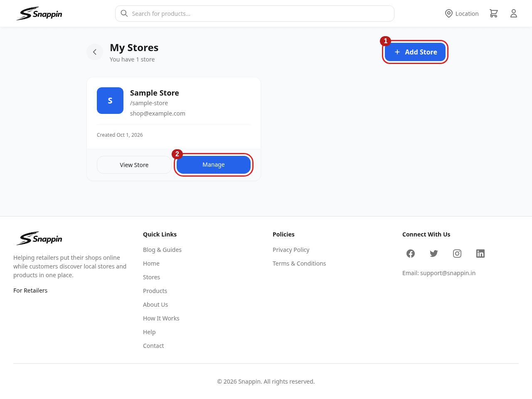Open Snappin's Instagram icon
This screenshot has height=399, width=532.
click(457, 254)
